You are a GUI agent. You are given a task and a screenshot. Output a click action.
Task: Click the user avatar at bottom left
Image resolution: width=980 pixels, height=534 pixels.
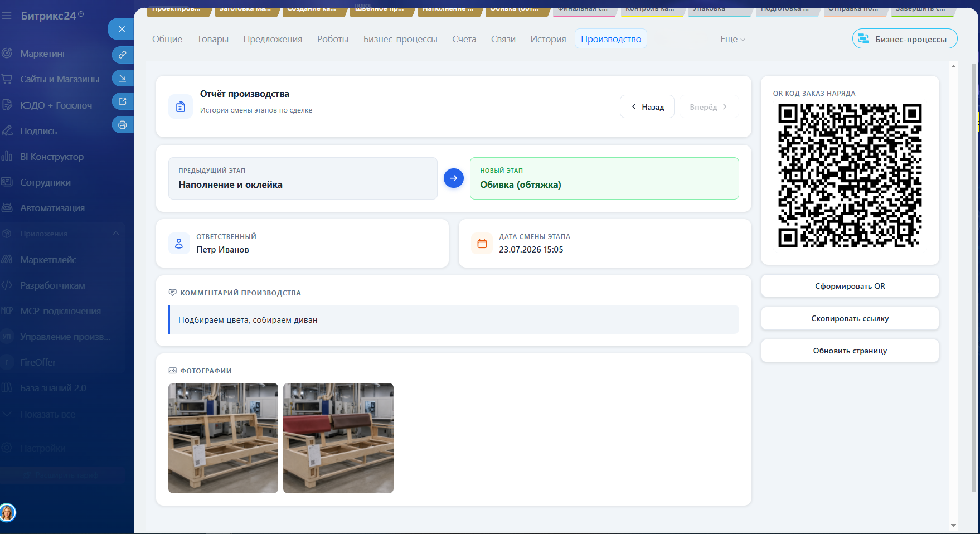(x=8, y=512)
